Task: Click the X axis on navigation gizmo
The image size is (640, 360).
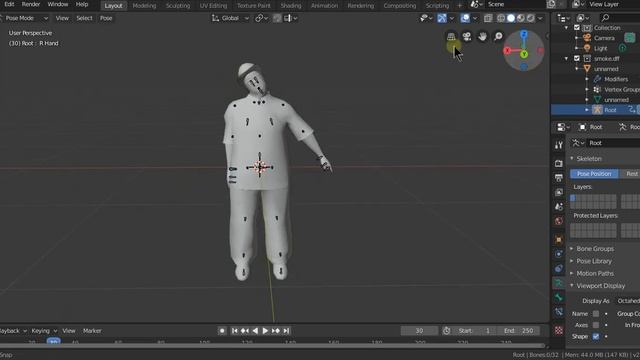Action: [507, 51]
